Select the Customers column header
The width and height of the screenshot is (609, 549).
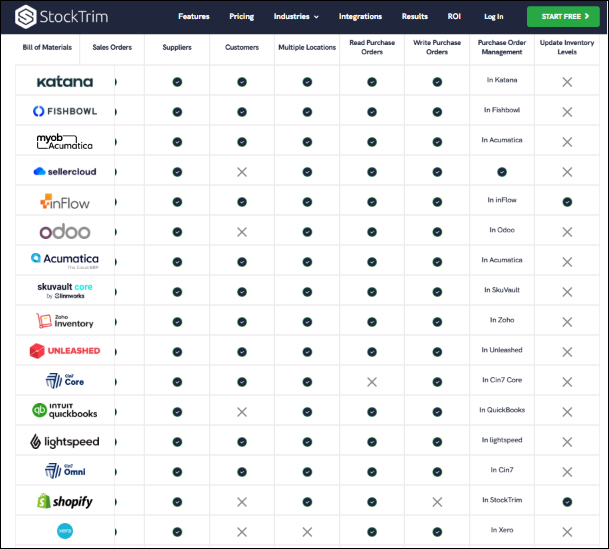pyautogui.click(x=242, y=47)
